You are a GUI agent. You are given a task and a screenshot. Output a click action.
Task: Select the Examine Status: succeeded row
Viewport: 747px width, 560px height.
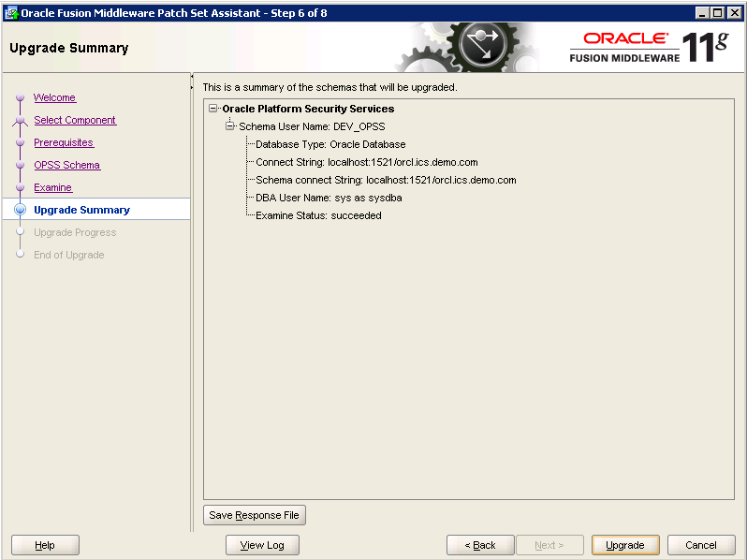point(318,215)
